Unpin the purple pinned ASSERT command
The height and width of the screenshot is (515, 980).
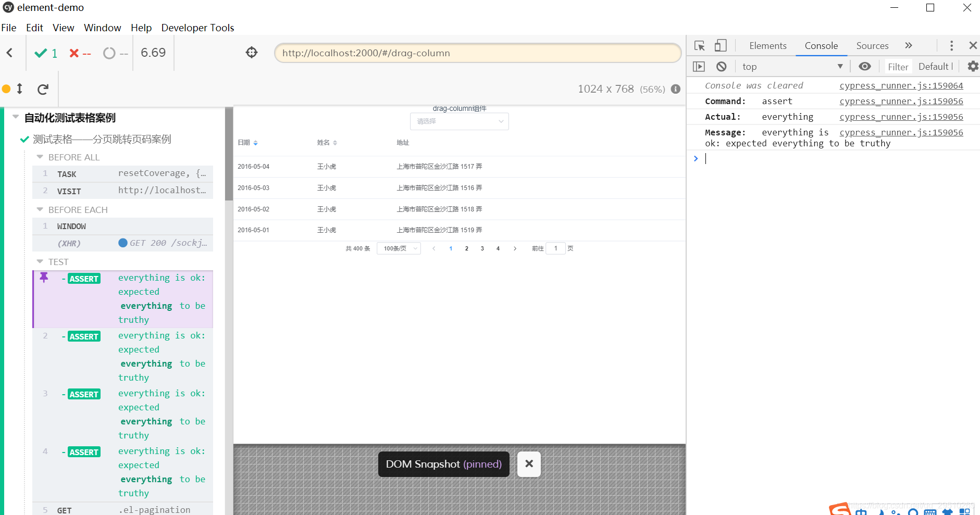(44, 278)
